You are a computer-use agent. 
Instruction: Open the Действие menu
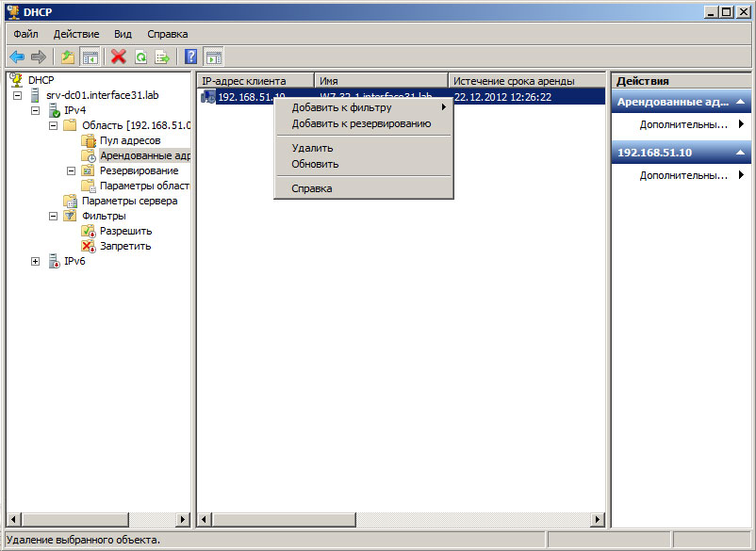pos(76,34)
